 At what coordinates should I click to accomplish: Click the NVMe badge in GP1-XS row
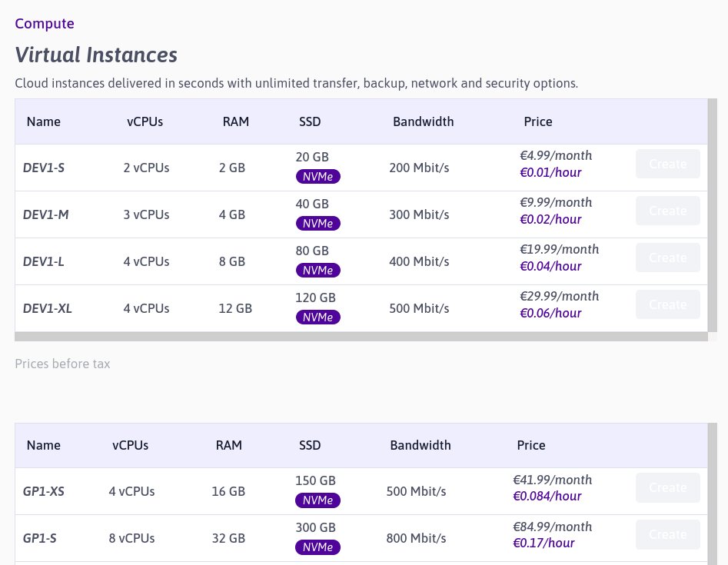point(318,500)
